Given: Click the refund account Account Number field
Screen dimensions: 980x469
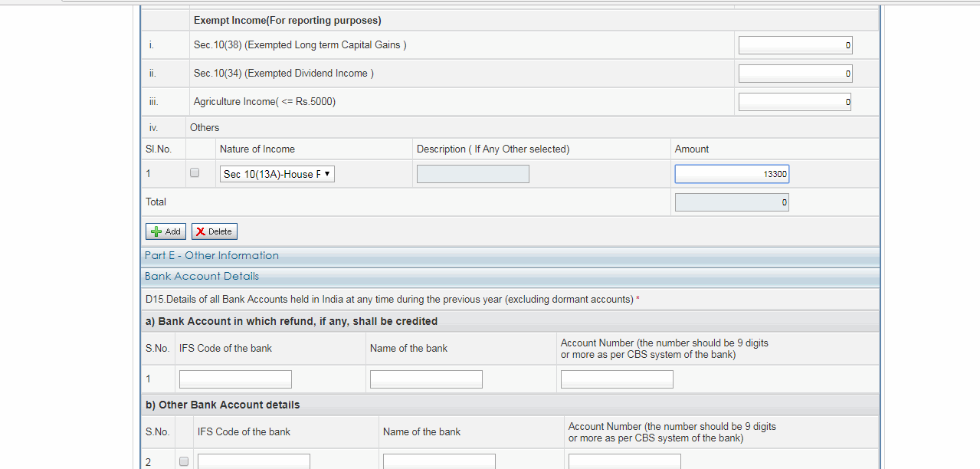Looking at the screenshot, I should (617, 379).
